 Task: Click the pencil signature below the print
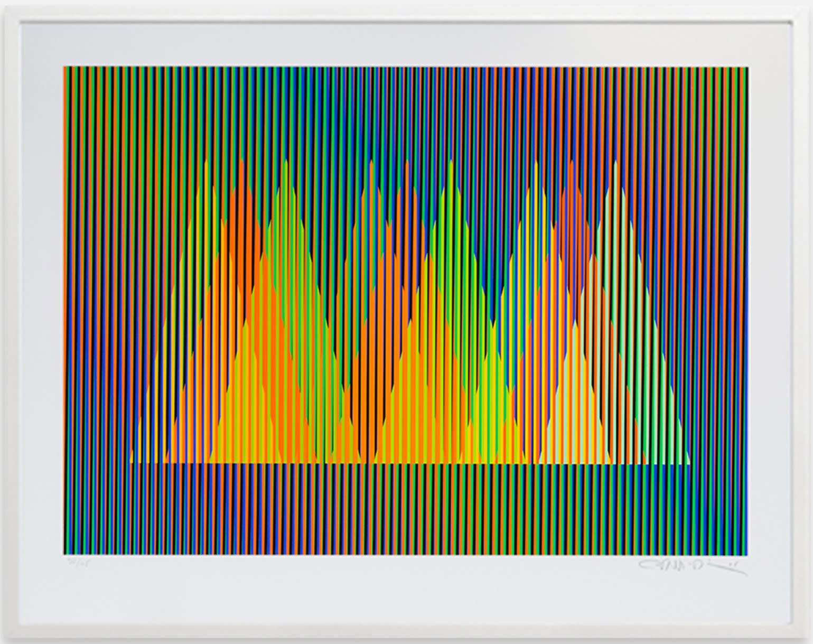[693, 566]
